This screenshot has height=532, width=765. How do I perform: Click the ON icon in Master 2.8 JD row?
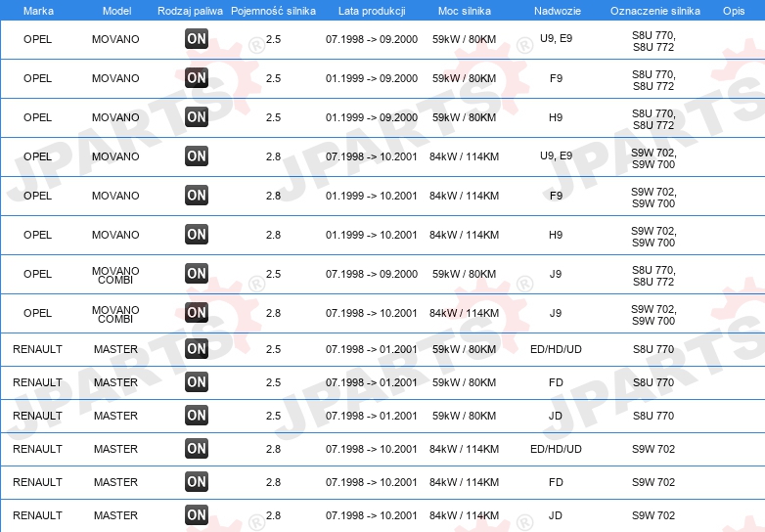[197, 515]
